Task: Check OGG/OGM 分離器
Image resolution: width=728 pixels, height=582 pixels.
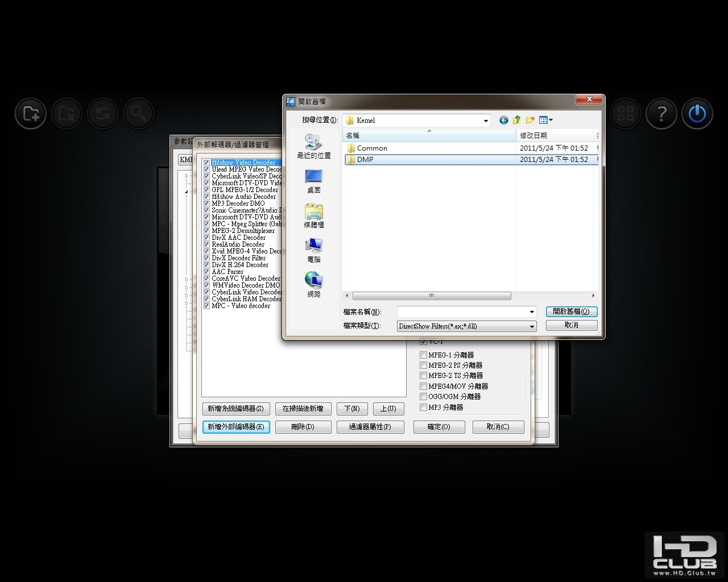Action: click(423, 397)
